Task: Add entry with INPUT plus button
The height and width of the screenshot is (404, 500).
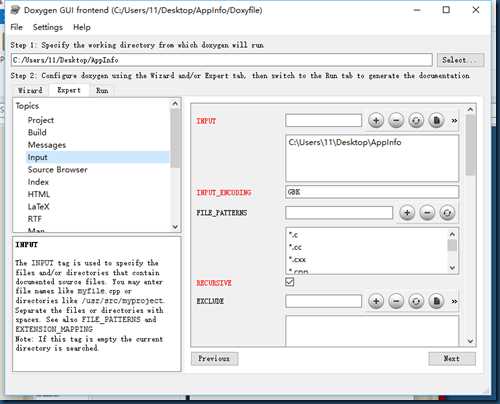Action: pyautogui.click(x=376, y=120)
